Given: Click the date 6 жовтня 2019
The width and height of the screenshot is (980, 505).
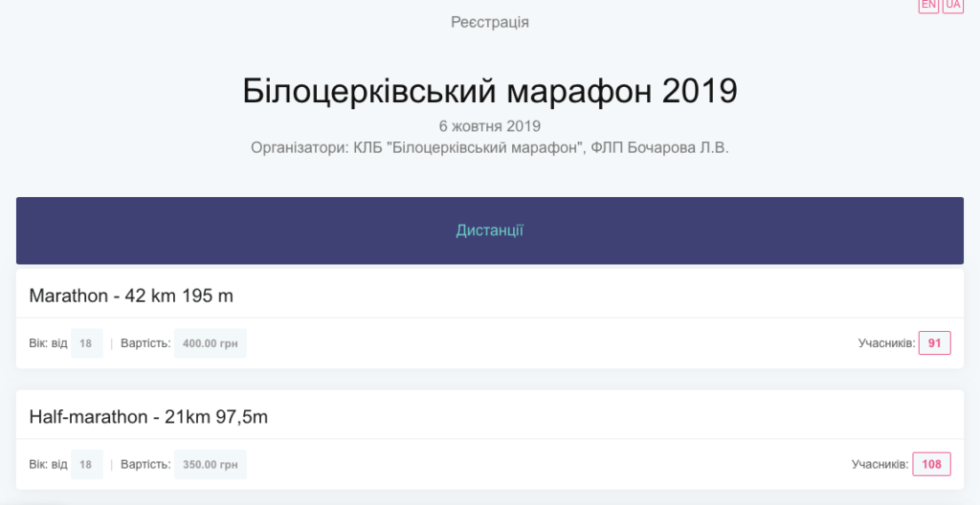Looking at the screenshot, I should pos(489,126).
